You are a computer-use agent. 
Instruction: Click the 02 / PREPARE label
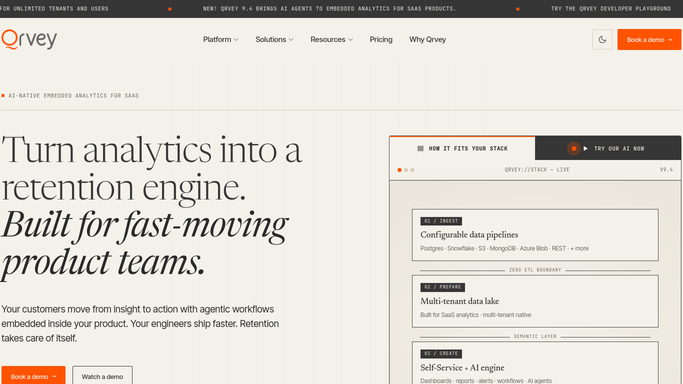pyautogui.click(x=443, y=287)
